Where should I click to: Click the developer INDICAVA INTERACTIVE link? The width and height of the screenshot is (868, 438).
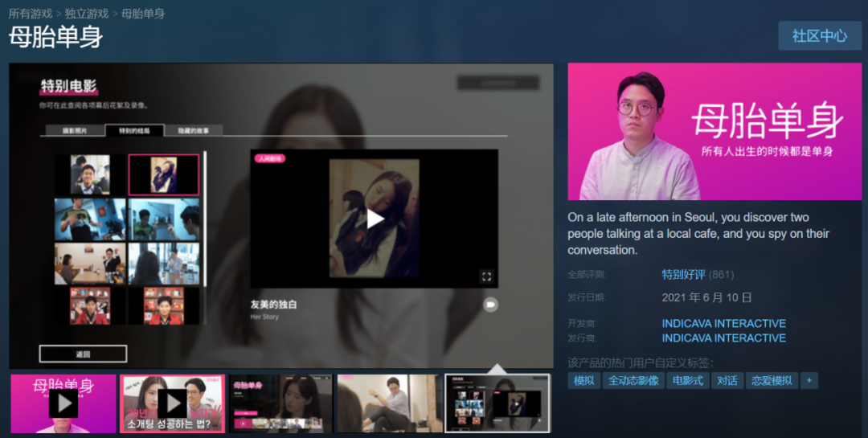pos(723,323)
